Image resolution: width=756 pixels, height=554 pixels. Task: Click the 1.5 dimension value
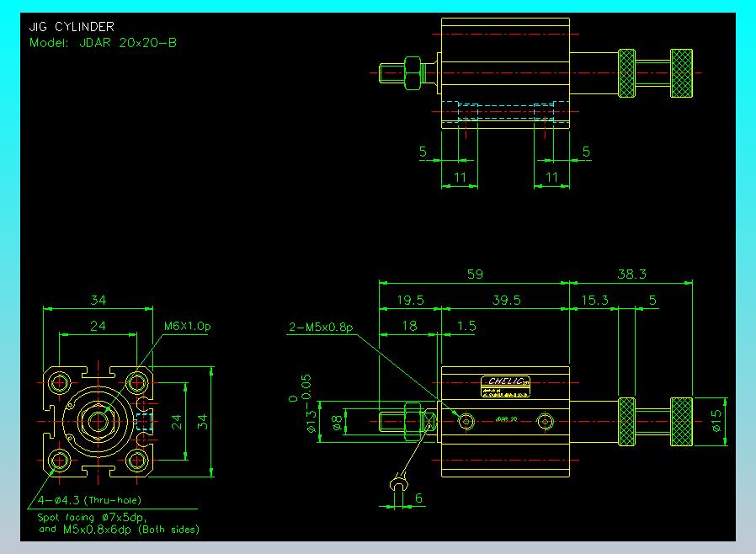point(466,326)
